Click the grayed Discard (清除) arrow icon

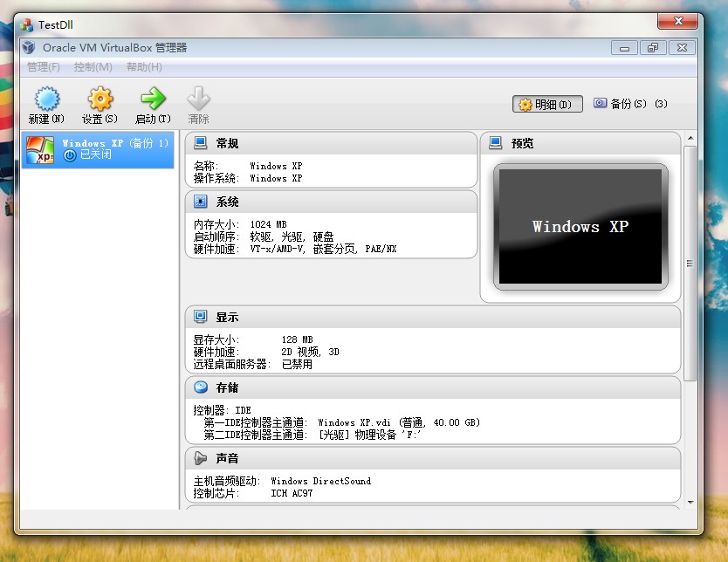click(x=199, y=99)
